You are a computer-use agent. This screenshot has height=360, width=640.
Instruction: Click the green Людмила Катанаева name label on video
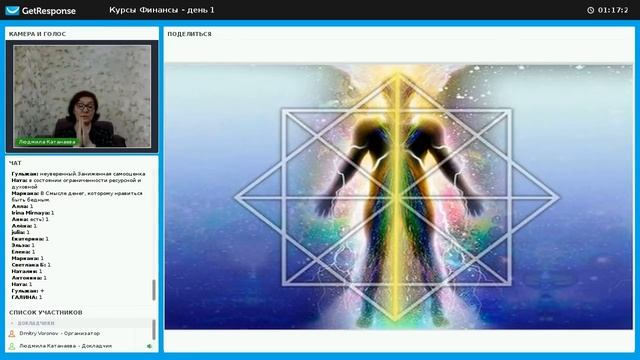click(x=47, y=142)
